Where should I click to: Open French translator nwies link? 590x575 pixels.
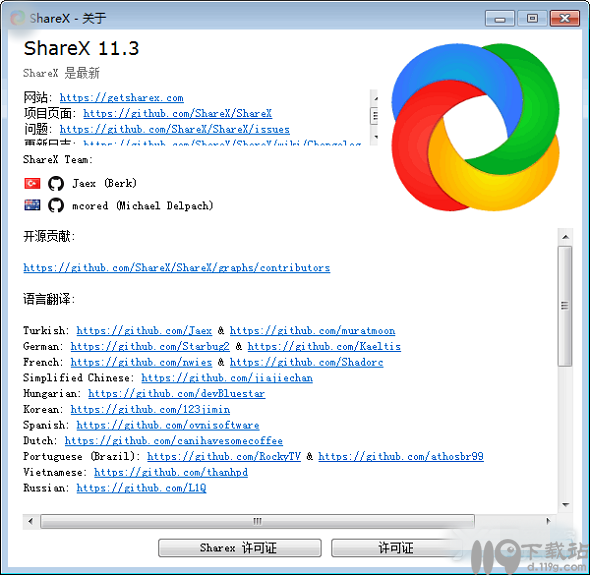point(141,362)
